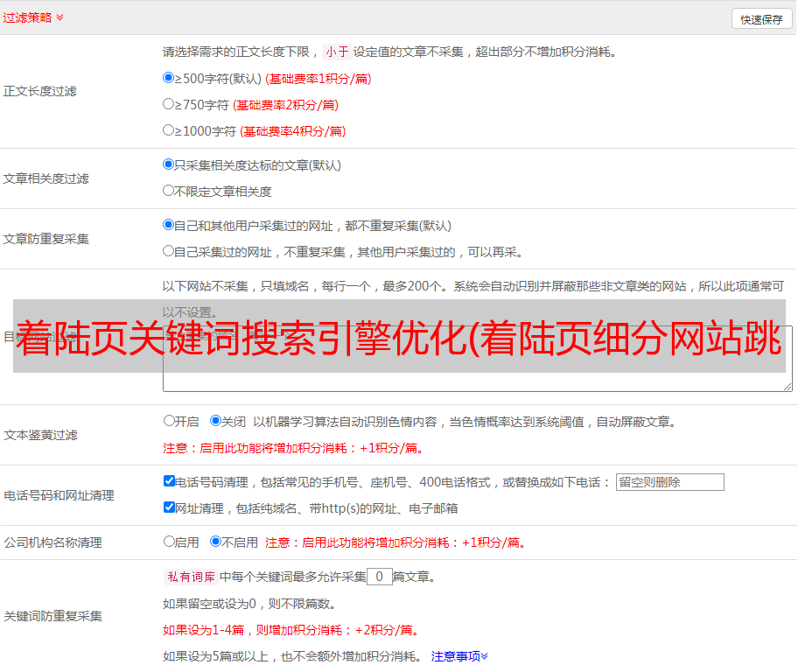Click the replacement phone number field
Viewport: 798px width, 672px height.
coord(669,482)
